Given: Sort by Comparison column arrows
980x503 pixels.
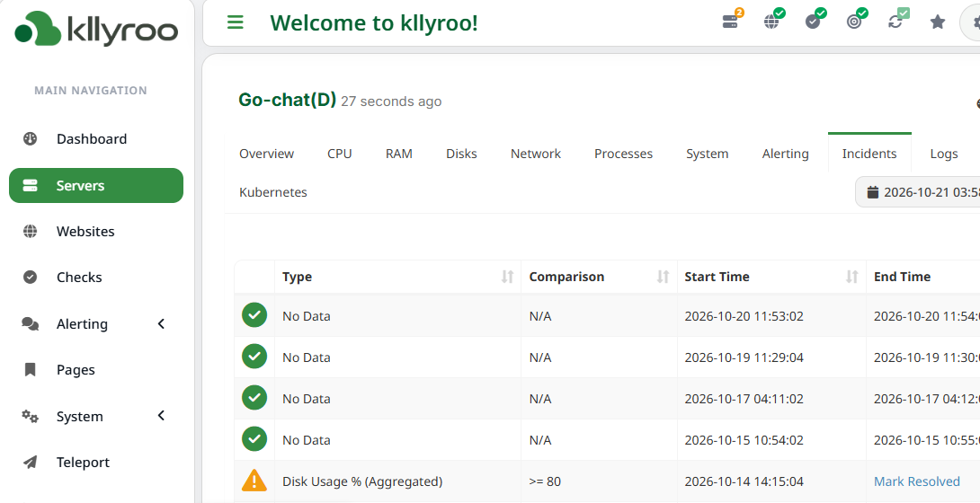Looking at the screenshot, I should coord(664,277).
